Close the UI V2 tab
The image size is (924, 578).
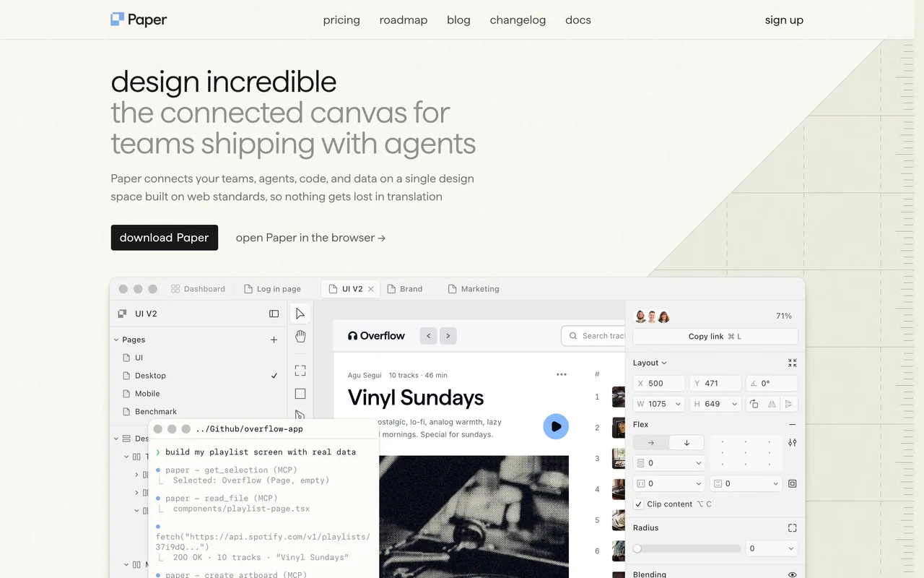point(371,289)
